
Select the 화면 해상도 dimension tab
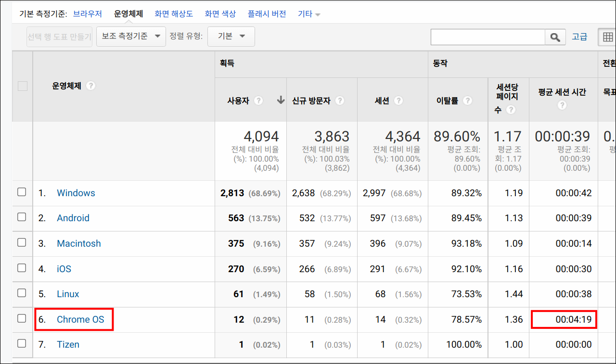tap(174, 14)
